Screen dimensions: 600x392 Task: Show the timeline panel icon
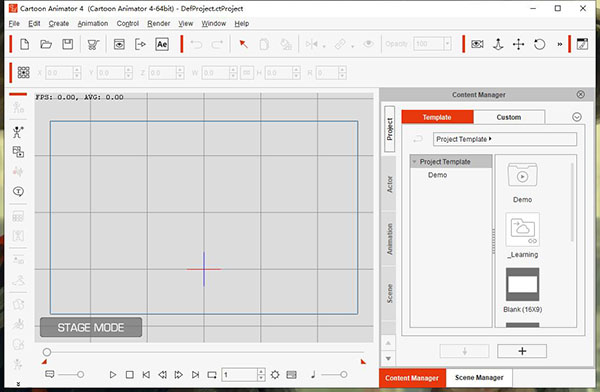point(291,375)
